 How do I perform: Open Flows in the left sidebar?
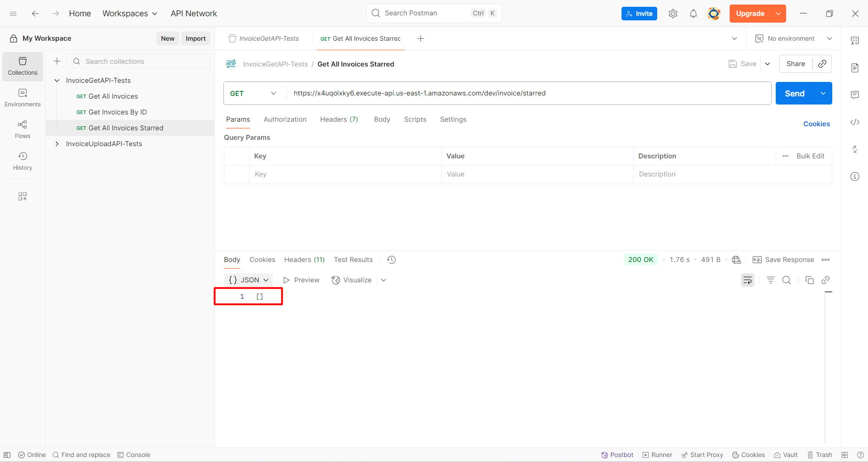coord(22,129)
